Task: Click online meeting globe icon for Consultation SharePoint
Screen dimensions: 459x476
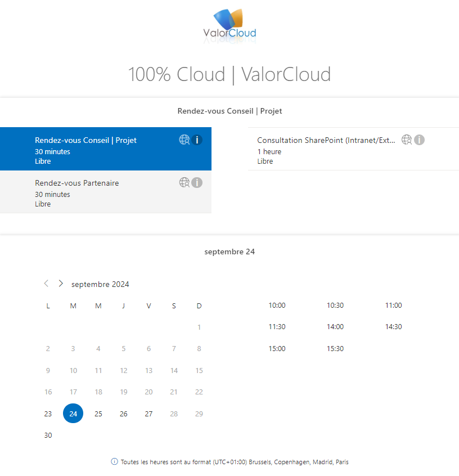Action: click(407, 140)
